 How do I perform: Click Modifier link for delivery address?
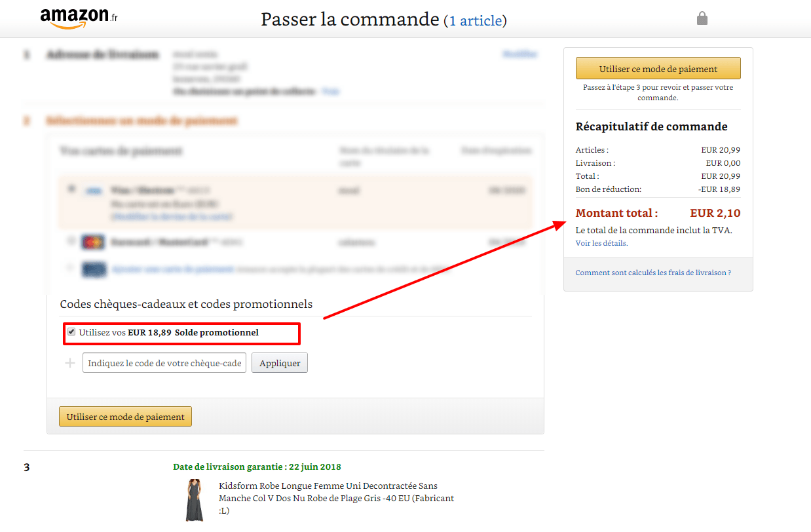pyautogui.click(x=519, y=54)
